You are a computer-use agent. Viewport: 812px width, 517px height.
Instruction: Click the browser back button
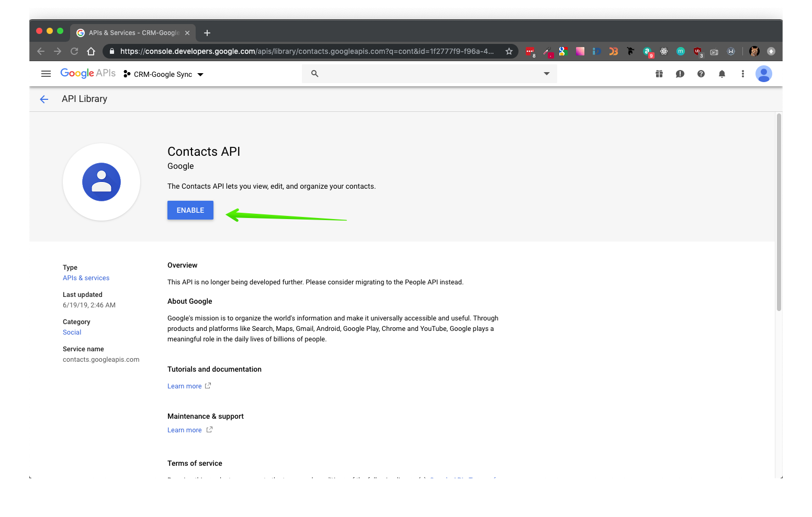(x=41, y=51)
